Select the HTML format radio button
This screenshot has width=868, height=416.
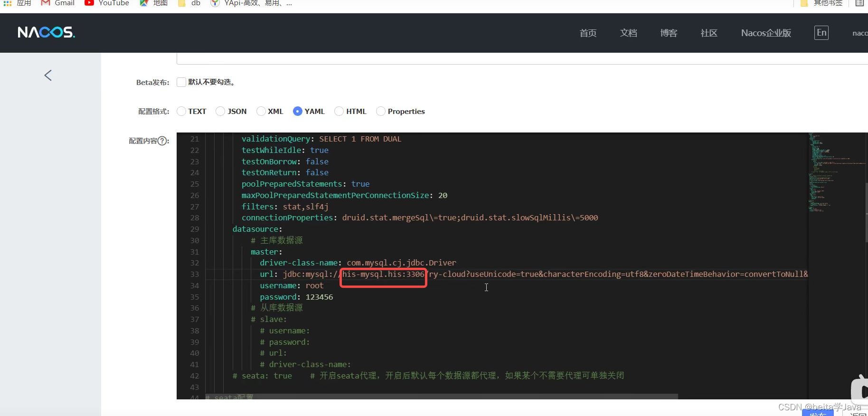click(339, 111)
